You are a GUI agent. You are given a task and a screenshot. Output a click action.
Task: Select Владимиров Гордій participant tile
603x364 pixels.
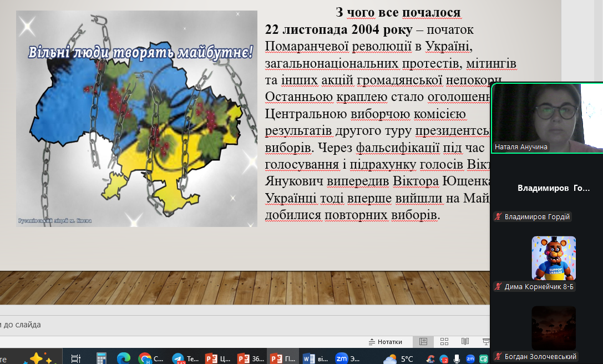click(x=554, y=188)
